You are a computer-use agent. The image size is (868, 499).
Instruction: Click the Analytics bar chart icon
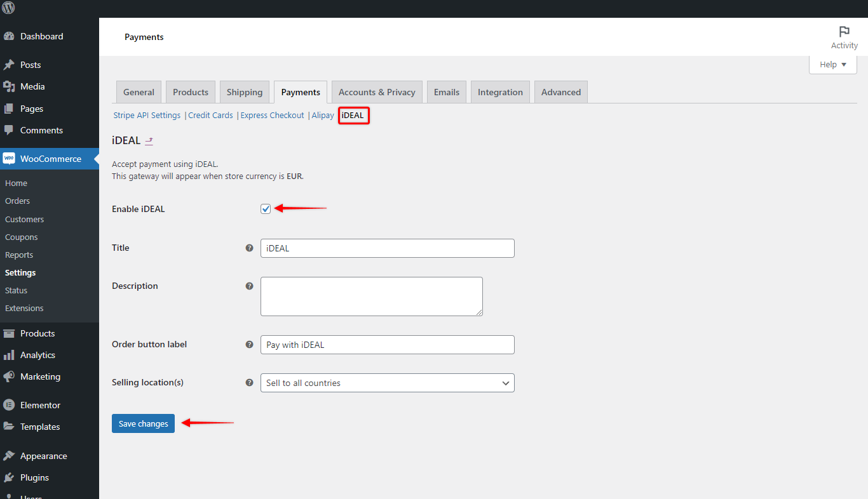click(x=9, y=355)
